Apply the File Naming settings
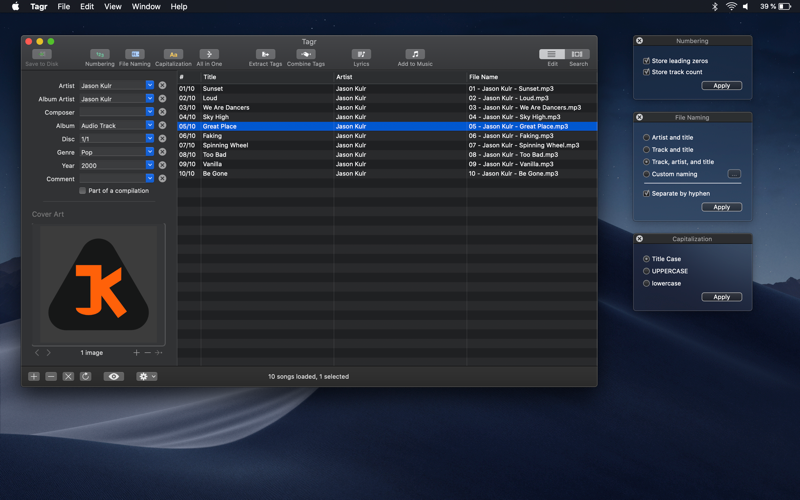This screenshot has width=800, height=500. tap(721, 207)
